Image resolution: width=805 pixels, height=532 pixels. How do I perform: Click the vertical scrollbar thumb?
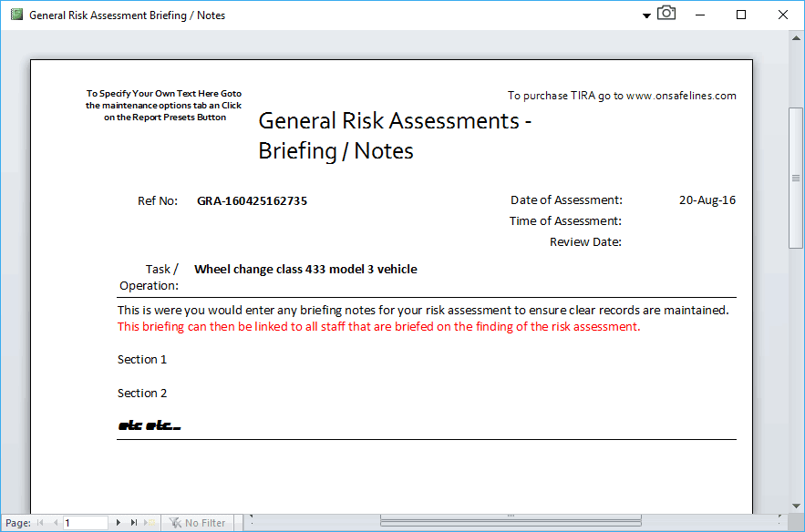(796, 178)
